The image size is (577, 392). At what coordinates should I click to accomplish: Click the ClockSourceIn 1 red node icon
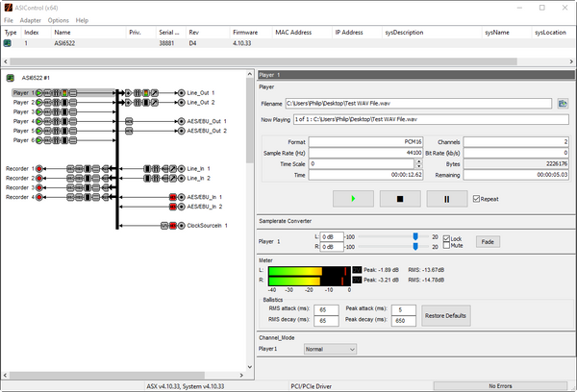pyautogui.click(x=173, y=226)
